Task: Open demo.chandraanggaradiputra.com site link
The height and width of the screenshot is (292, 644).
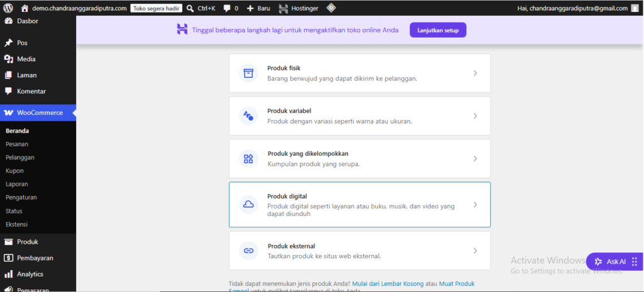Action: point(79,8)
